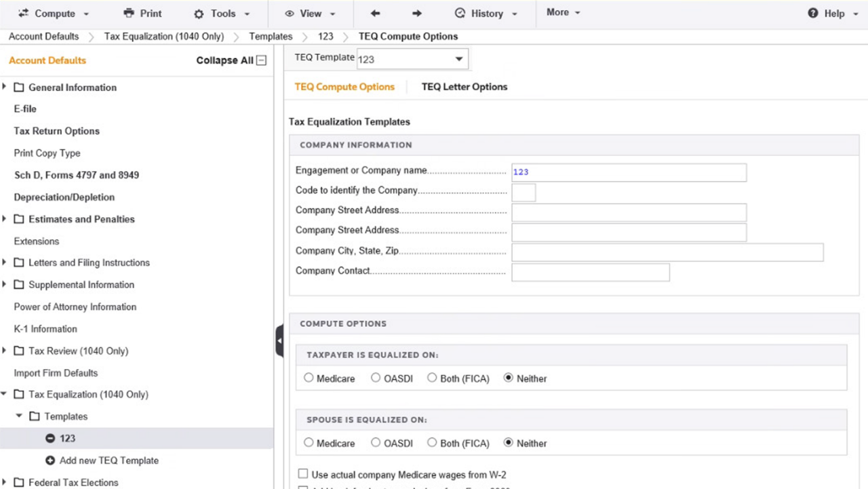The height and width of the screenshot is (489, 868).
Task: Click the Collapse All minus box icon
Action: click(262, 60)
